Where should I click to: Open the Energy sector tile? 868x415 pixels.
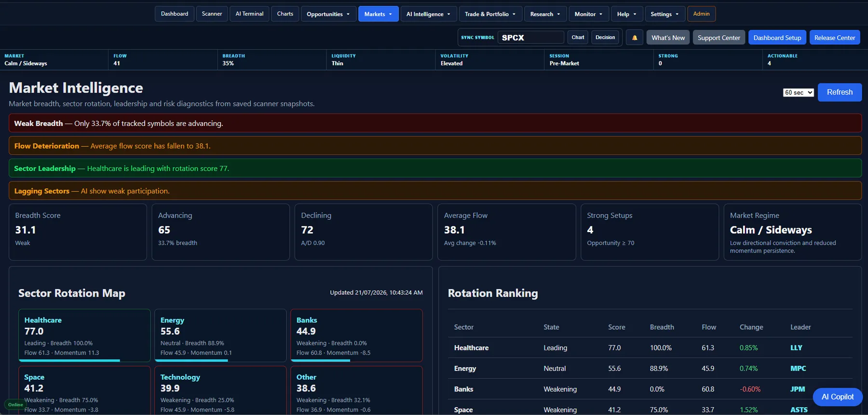(220, 335)
